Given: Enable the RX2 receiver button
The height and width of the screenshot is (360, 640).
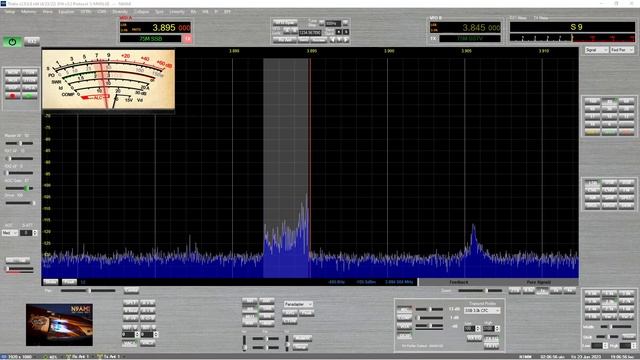Looking at the screenshot, I should pos(32,41).
